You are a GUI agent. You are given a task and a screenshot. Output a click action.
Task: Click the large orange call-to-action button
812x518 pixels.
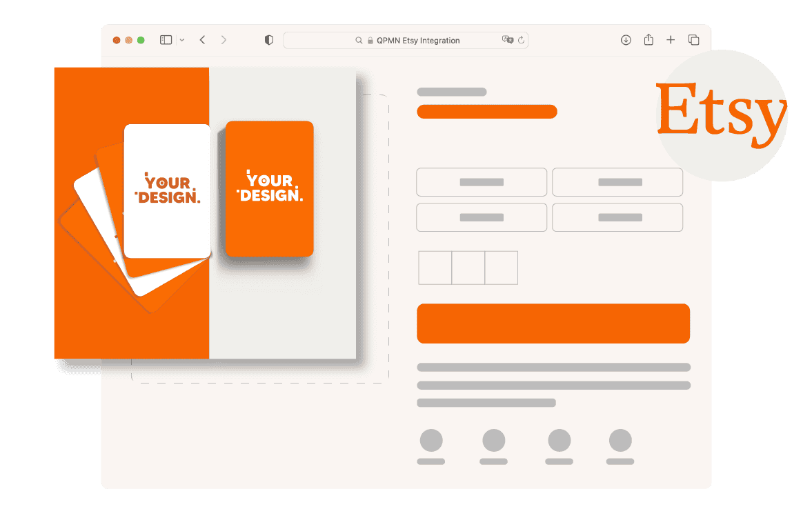[553, 323]
